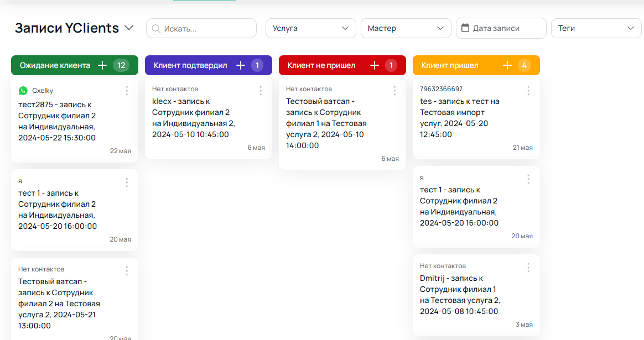This screenshot has width=644, height=340.
Task: Add a card to Клиент пришел column
Action: (x=507, y=65)
